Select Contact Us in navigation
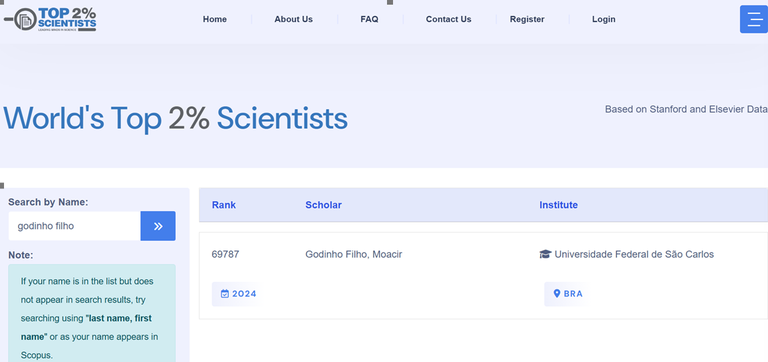The width and height of the screenshot is (768, 362). coord(448,19)
